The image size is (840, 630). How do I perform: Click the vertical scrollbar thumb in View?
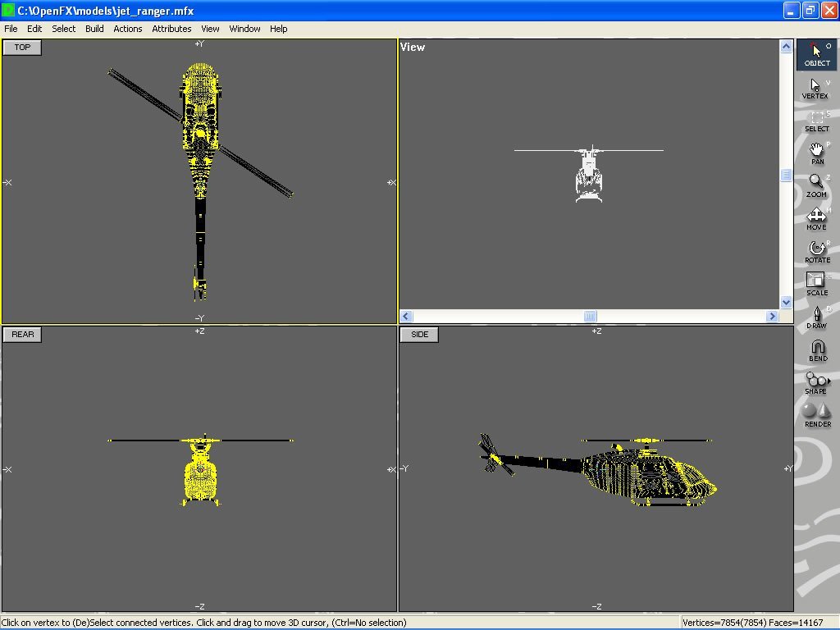click(786, 175)
